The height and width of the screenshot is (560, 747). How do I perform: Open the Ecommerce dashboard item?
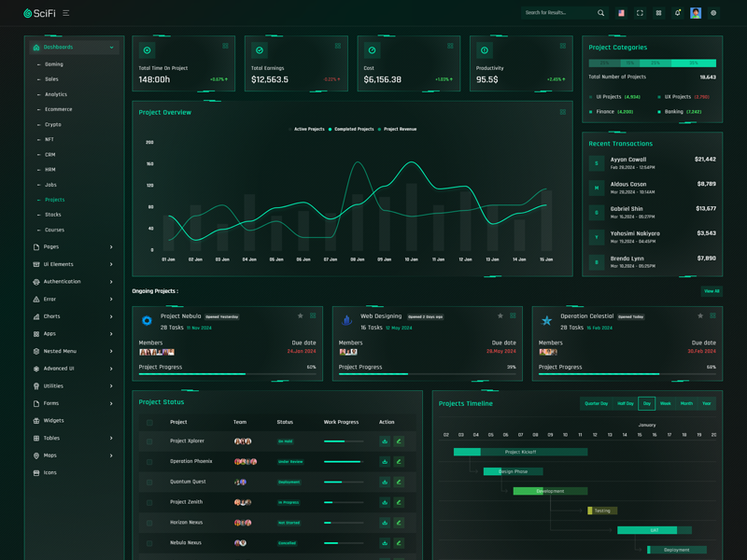58,109
